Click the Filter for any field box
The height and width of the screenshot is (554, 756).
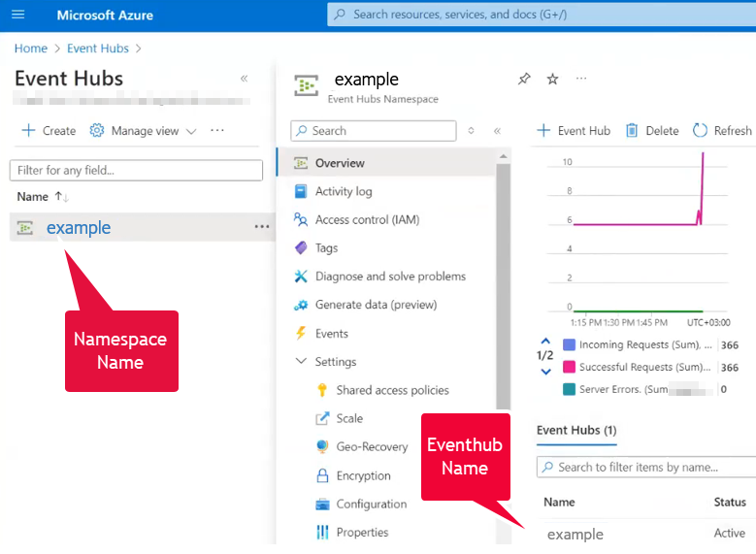136,170
